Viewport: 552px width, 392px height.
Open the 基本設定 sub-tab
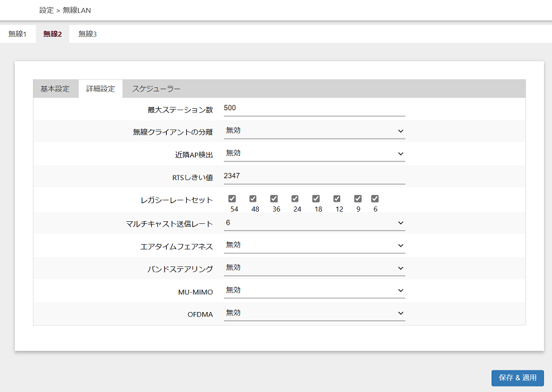(55, 89)
